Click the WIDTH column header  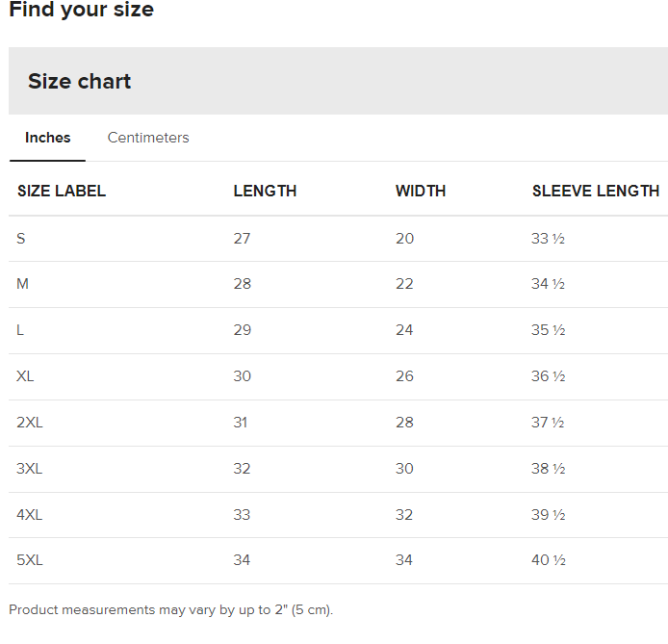point(421,191)
